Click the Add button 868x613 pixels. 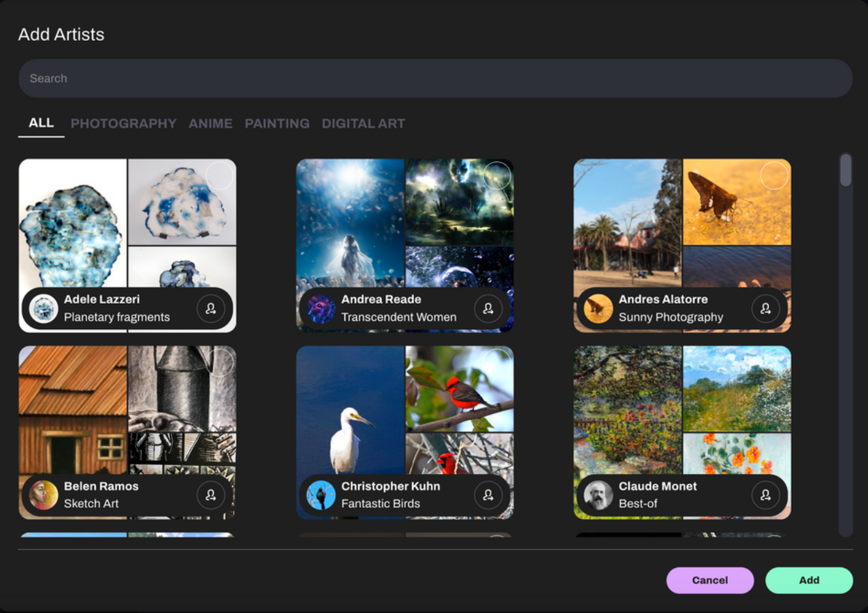pyautogui.click(x=809, y=580)
